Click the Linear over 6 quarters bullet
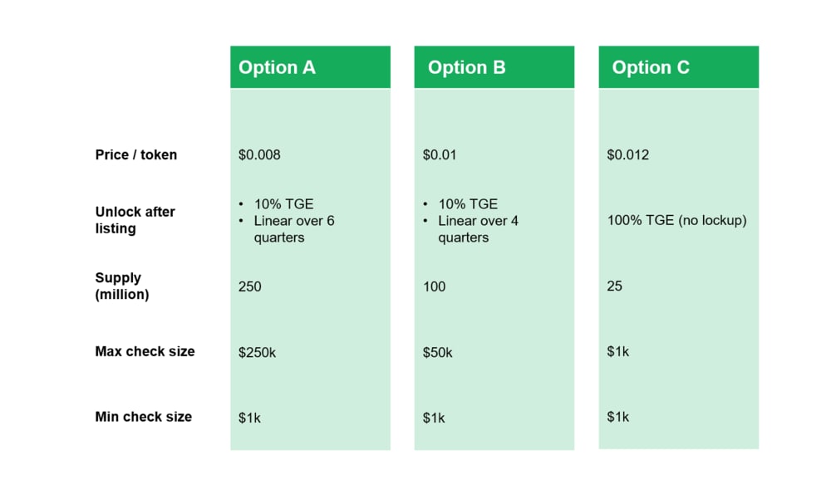 tap(294, 229)
